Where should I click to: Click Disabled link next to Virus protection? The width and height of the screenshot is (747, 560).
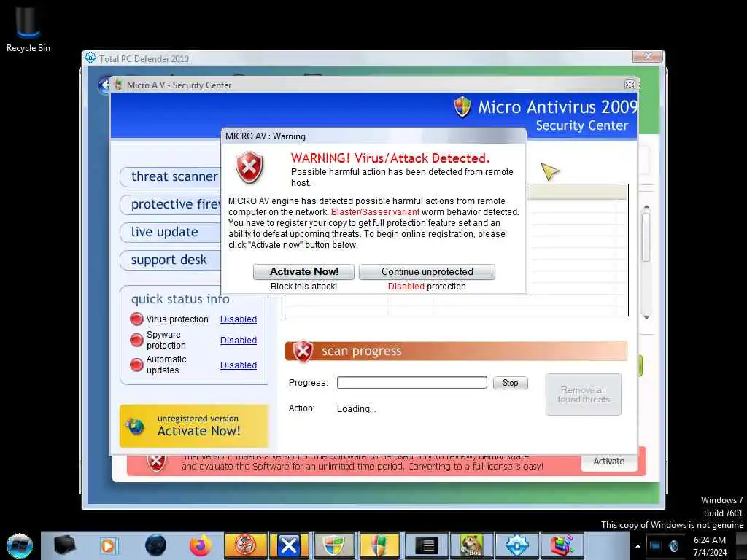coord(239,319)
